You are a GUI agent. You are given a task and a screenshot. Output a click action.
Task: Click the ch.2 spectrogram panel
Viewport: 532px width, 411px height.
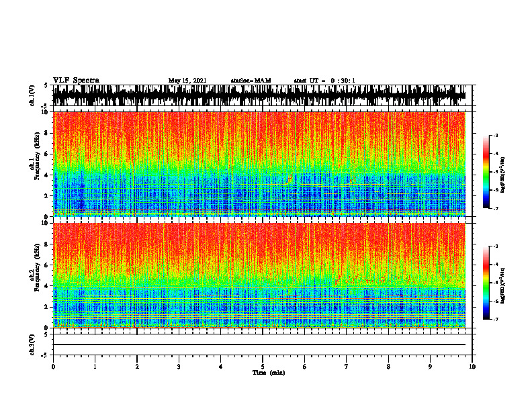[259, 275]
